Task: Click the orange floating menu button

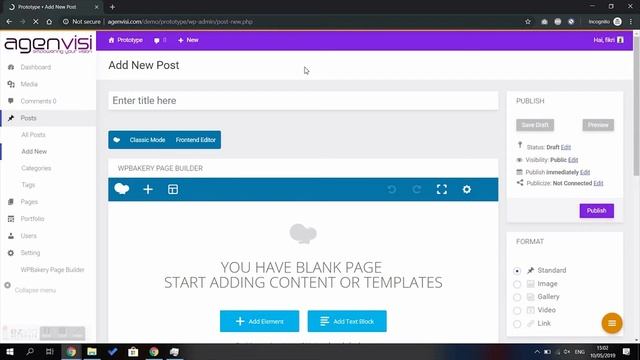Action: [611, 323]
